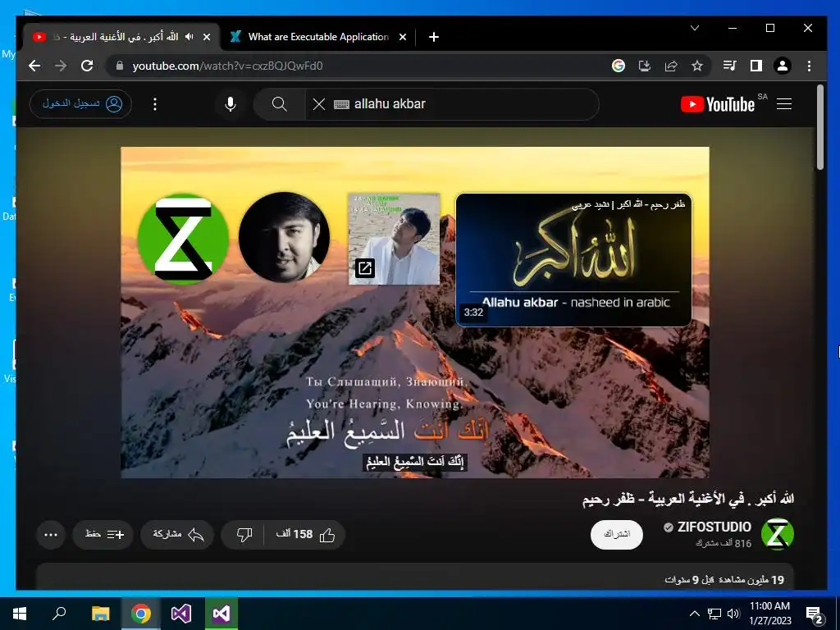Toggle Chrome side panel
Image resolution: width=840 pixels, height=630 pixels.
756,66
